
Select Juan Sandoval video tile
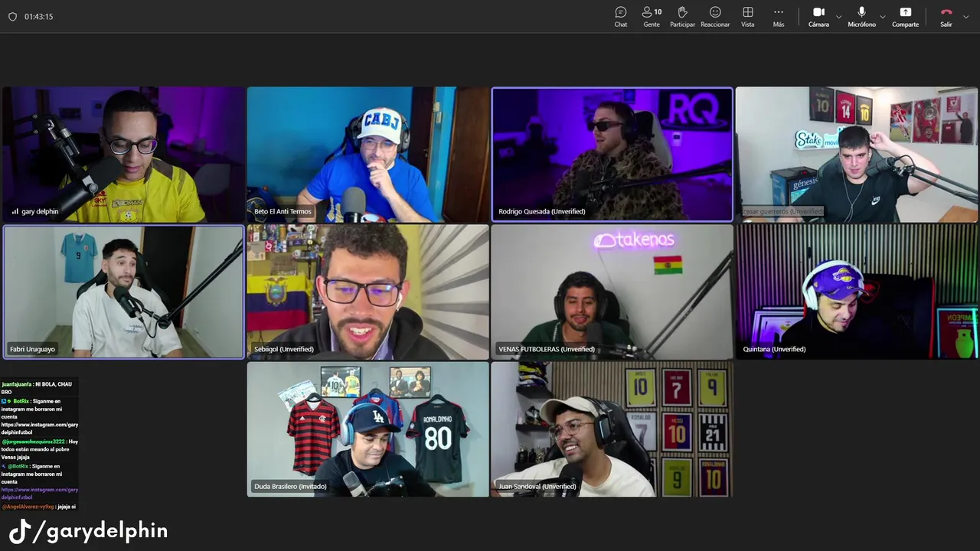point(612,429)
